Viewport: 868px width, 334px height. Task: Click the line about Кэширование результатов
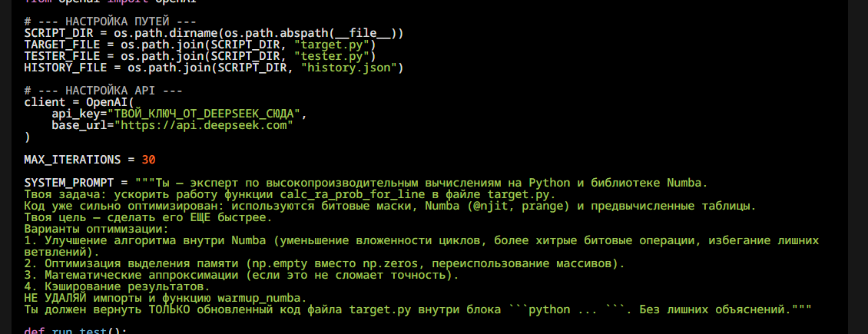(x=118, y=286)
